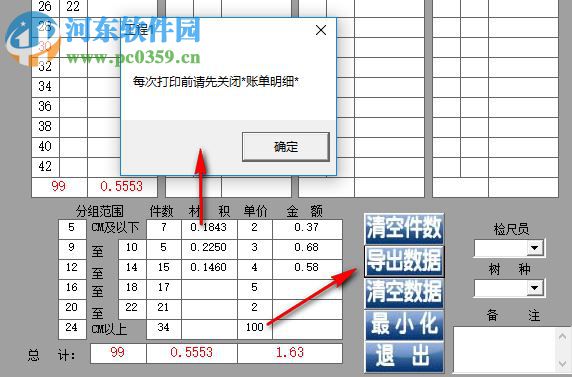Select amount value 0.58
Viewport: 572px width, 377px height.
307,269
